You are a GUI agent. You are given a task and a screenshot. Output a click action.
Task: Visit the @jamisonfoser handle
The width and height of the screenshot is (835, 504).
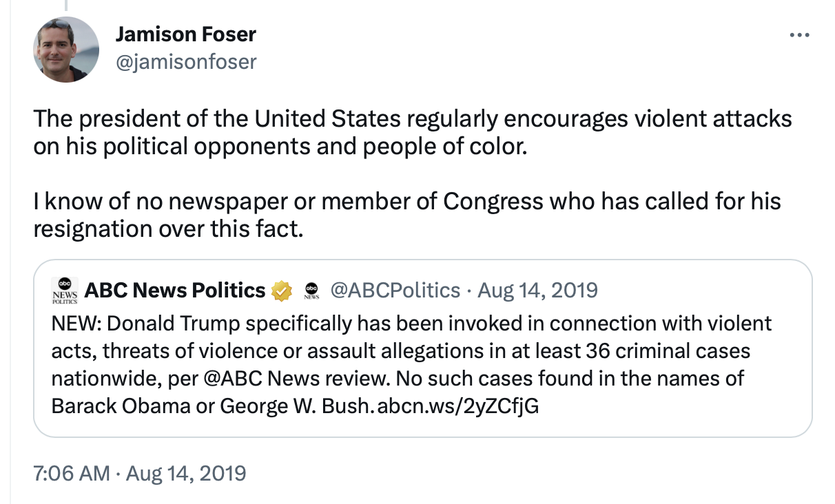coord(185,62)
